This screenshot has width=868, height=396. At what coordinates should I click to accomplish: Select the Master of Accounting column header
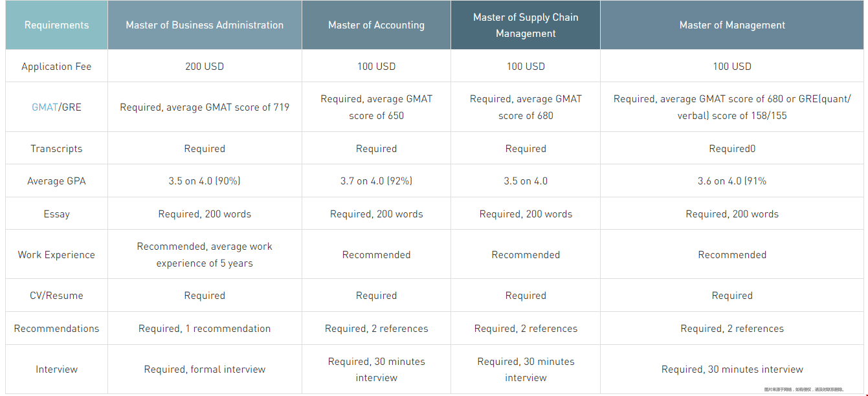click(376, 25)
